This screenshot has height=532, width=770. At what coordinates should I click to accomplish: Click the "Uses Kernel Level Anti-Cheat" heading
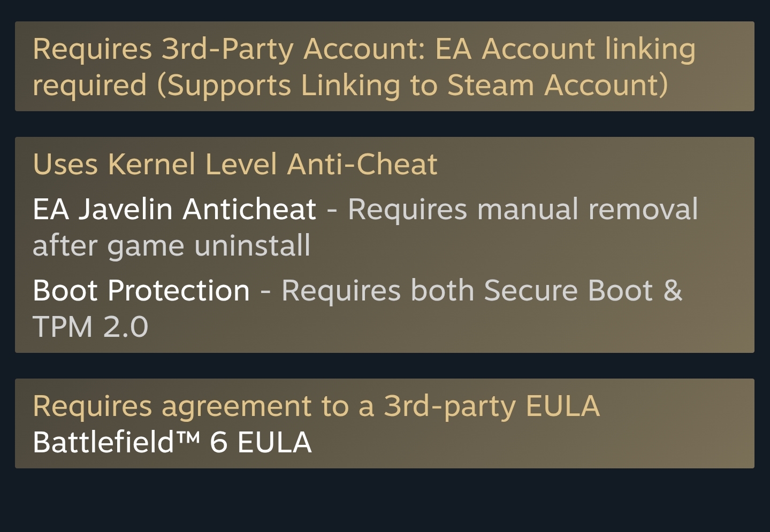[235, 164]
